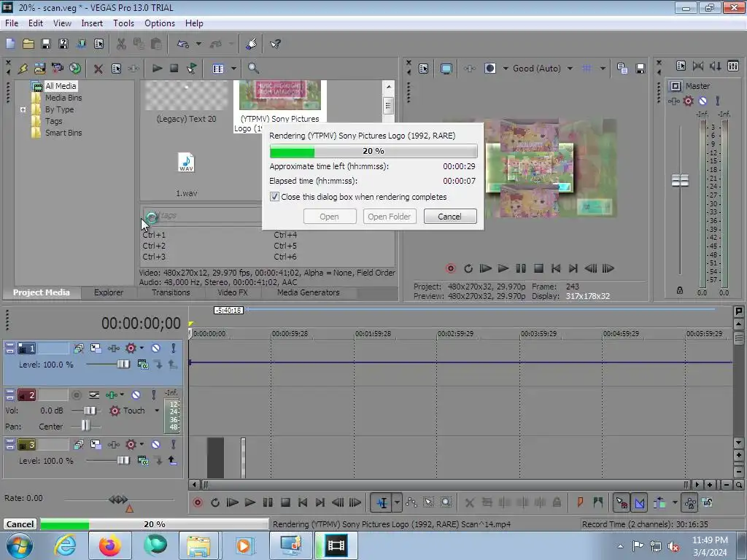
Task: Click the Open project folder icon
Action: pyautogui.click(x=28, y=44)
